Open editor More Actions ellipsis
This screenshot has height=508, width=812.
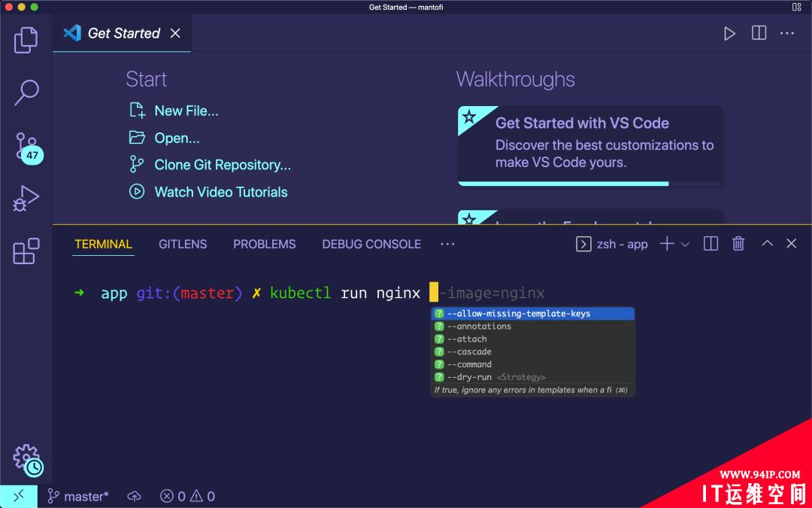[x=786, y=33]
